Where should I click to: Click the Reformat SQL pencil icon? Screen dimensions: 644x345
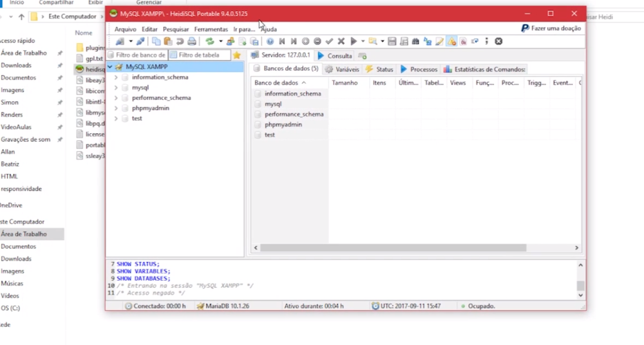pos(439,41)
